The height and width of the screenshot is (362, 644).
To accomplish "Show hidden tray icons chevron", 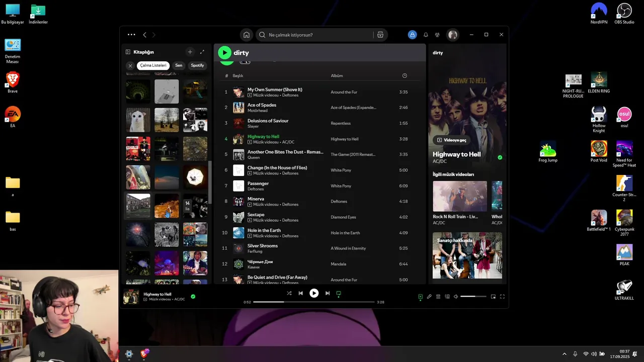I will coord(564,354).
